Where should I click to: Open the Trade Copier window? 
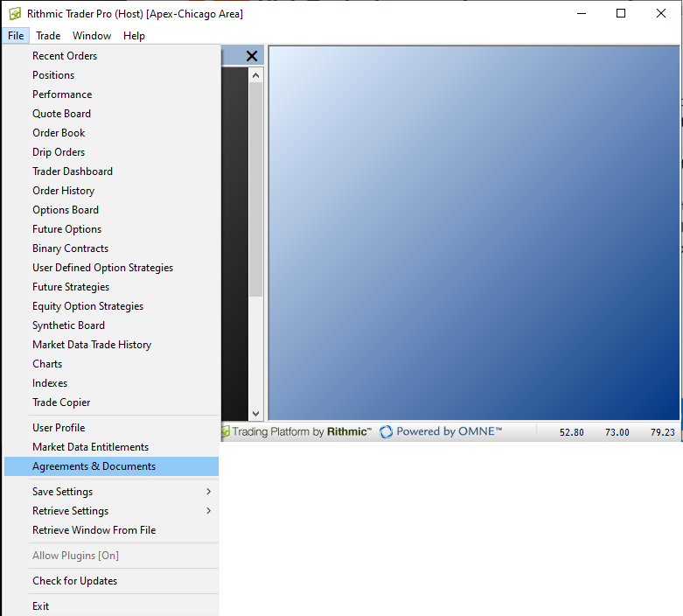[61, 402]
